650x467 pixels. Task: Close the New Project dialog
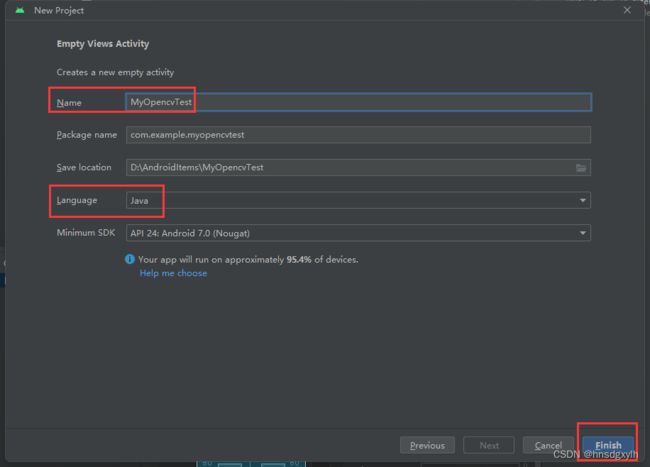(627, 10)
